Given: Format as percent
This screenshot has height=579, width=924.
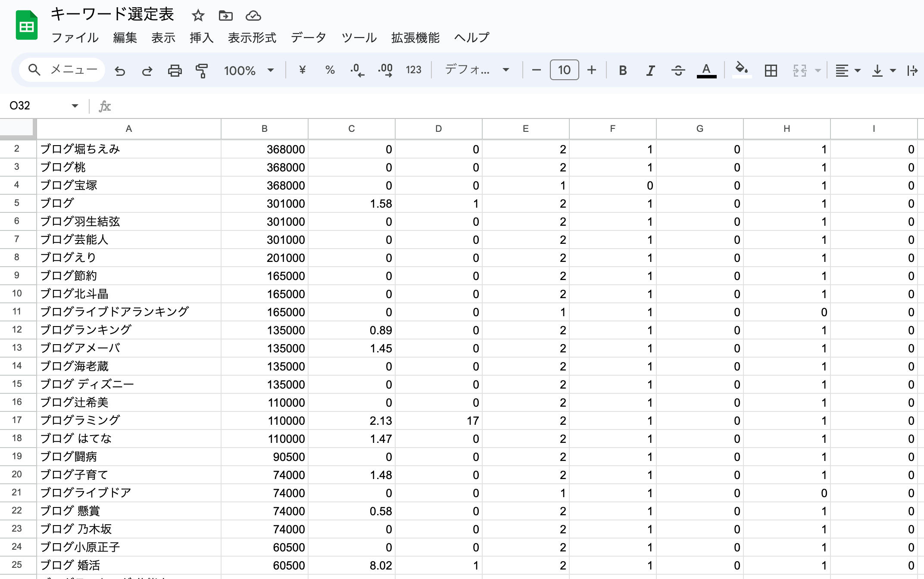Looking at the screenshot, I should tap(330, 70).
